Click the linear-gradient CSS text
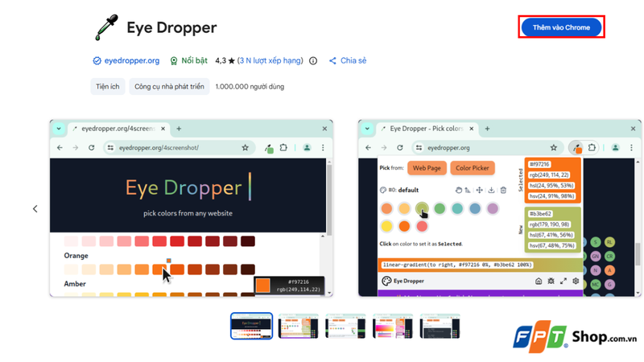The width and height of the screenshot is (644, 362). pos(457,265)
